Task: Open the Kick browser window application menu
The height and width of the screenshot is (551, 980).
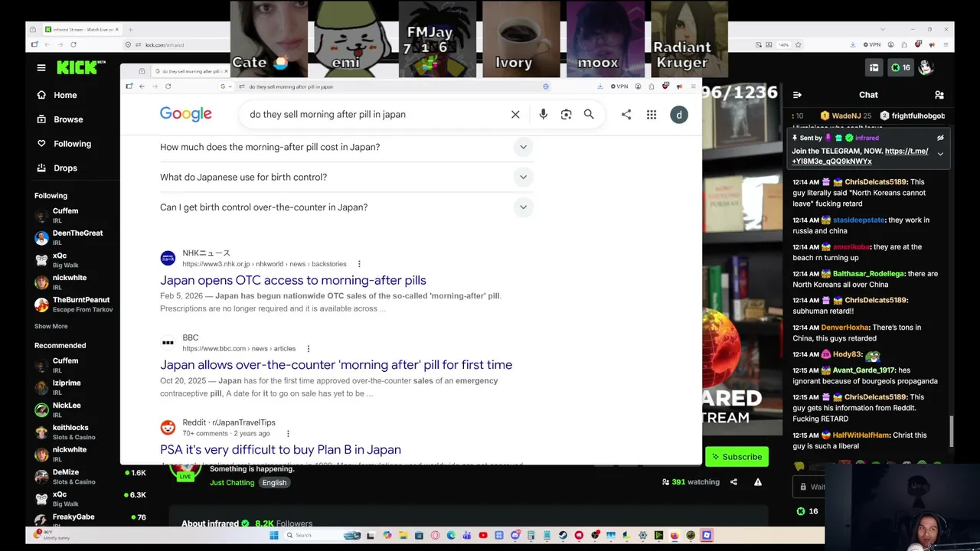Action: pos(946,44)
